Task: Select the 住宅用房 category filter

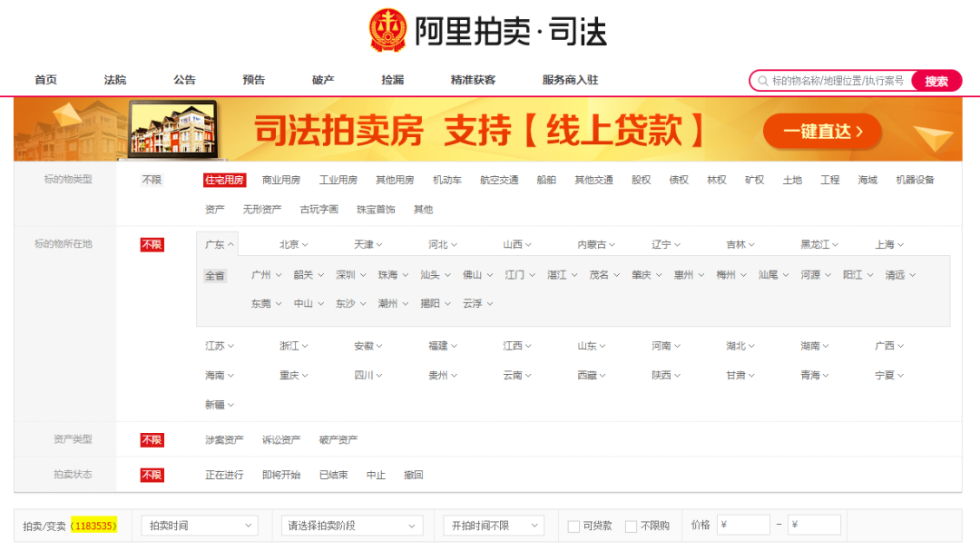Action: point(224,180)
